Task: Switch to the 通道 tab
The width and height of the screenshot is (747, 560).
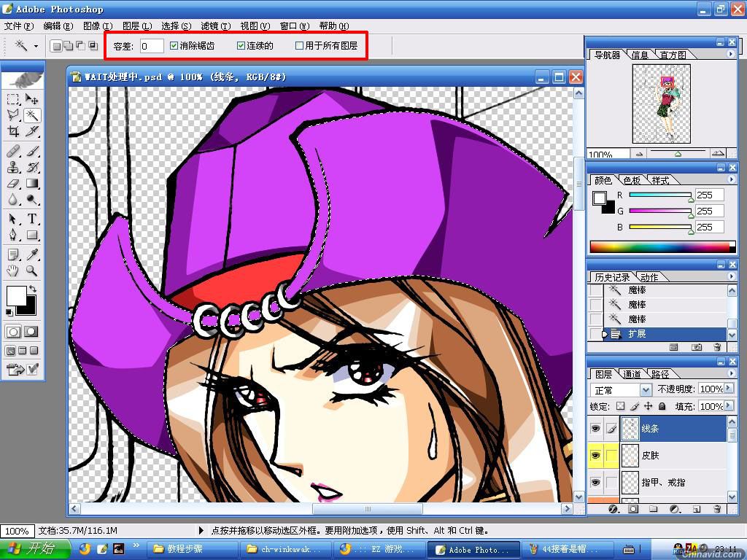Action: click(x=632, y=374)
